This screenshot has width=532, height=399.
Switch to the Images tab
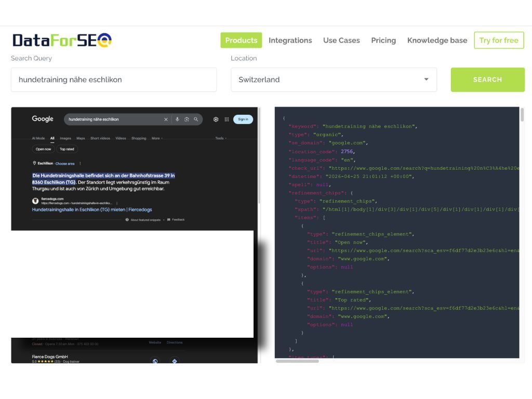coord(65,138)
